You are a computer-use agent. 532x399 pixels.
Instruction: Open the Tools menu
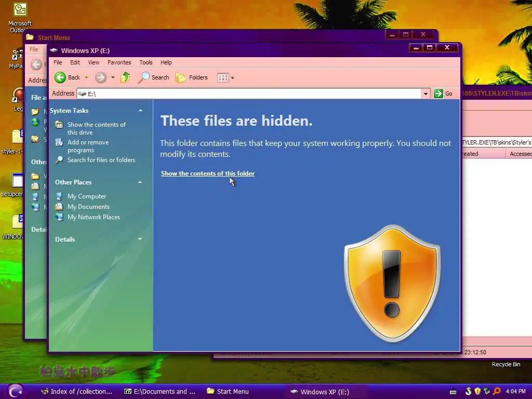tap(146, 62)
